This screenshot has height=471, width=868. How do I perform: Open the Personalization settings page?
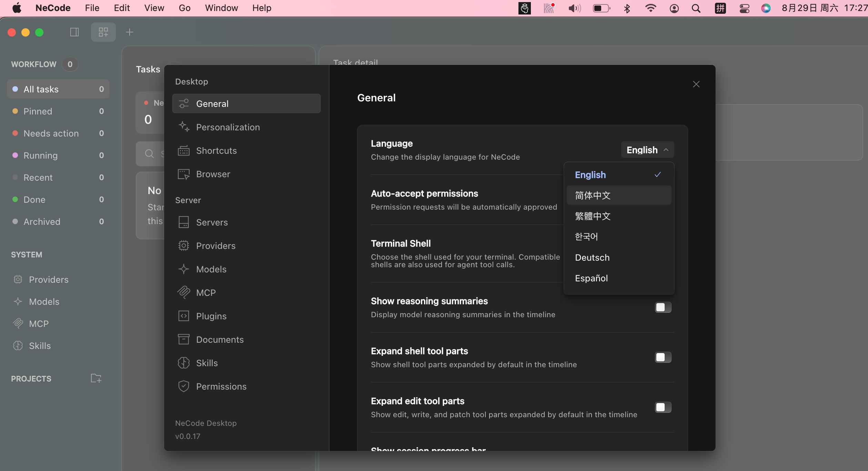click(246, 127)
